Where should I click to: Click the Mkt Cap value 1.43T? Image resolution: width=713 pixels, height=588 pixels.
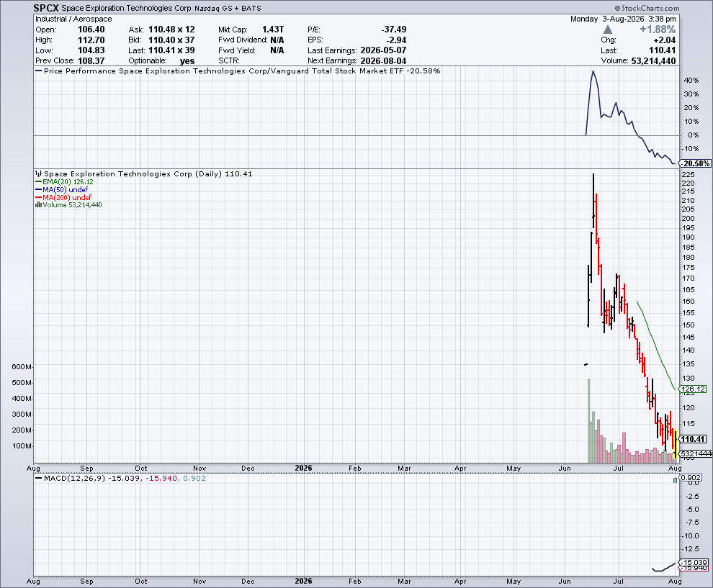click(x=273, y=30)
